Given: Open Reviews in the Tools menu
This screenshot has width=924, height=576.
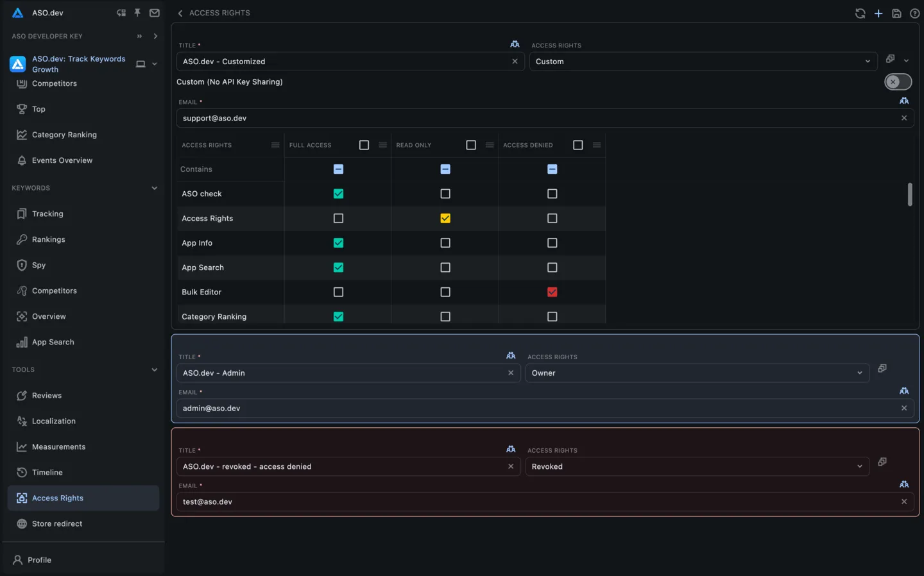Looking at the screenshot, I should click(47, 396).
